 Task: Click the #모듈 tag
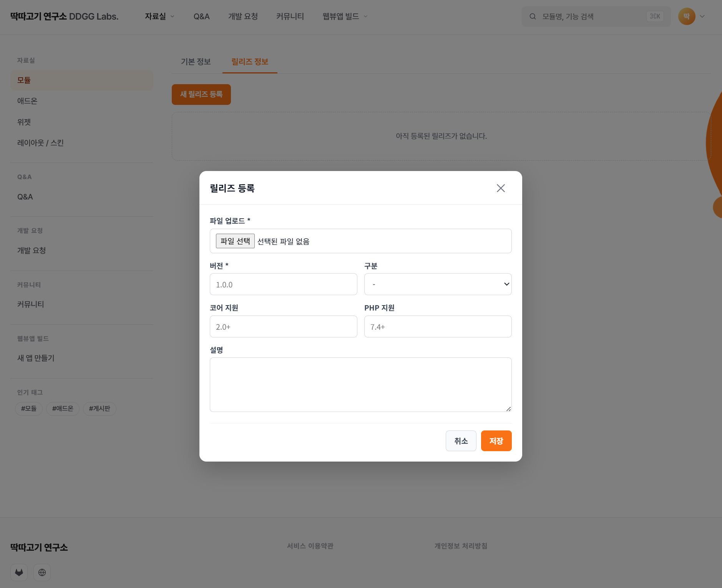coord(29,409)
